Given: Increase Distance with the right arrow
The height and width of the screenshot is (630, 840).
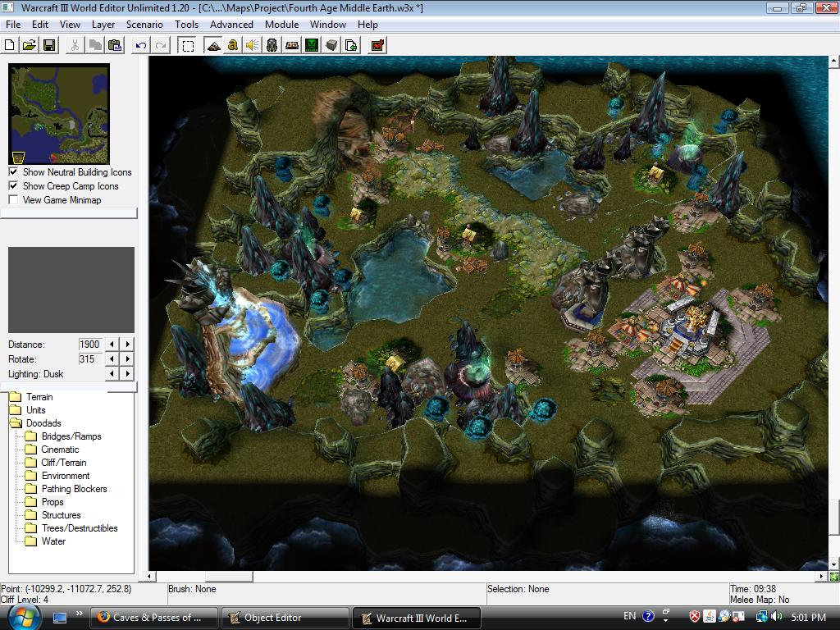Looking at the screenshot, I should click(127, 344).
